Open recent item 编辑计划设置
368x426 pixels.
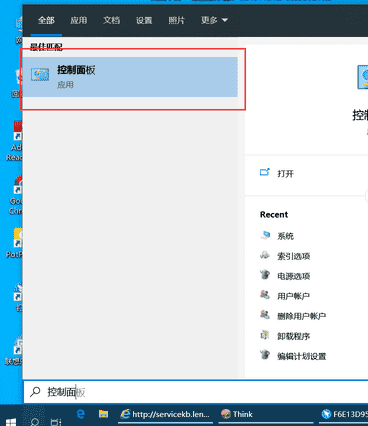pyautogui.click(x=302, y=356)
